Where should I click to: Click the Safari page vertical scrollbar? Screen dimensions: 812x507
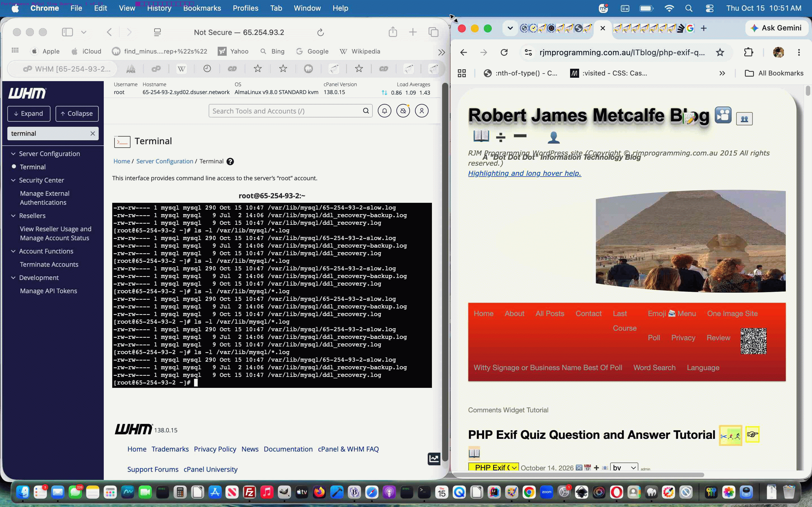click(445, 272)
